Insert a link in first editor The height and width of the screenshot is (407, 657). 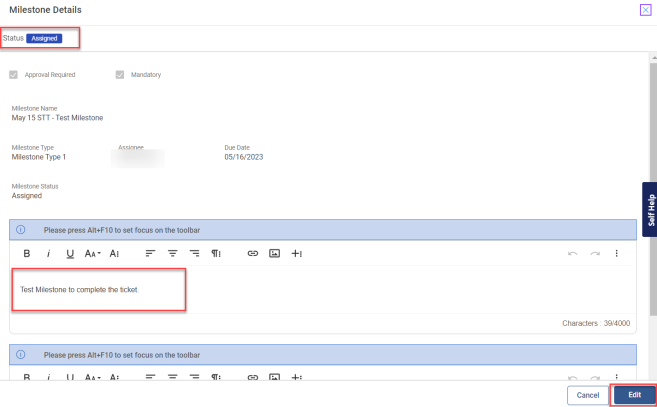tap(252, 254)
